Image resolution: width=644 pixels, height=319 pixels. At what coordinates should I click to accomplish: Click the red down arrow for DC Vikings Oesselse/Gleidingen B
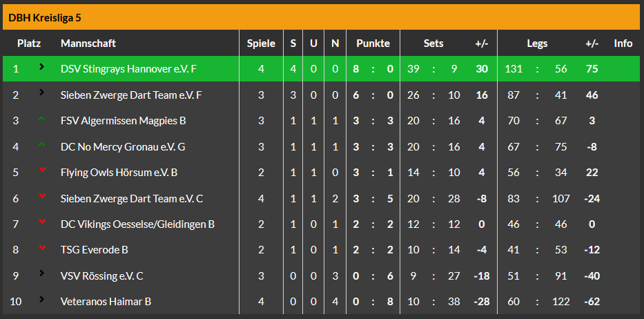tap(41, 222)
